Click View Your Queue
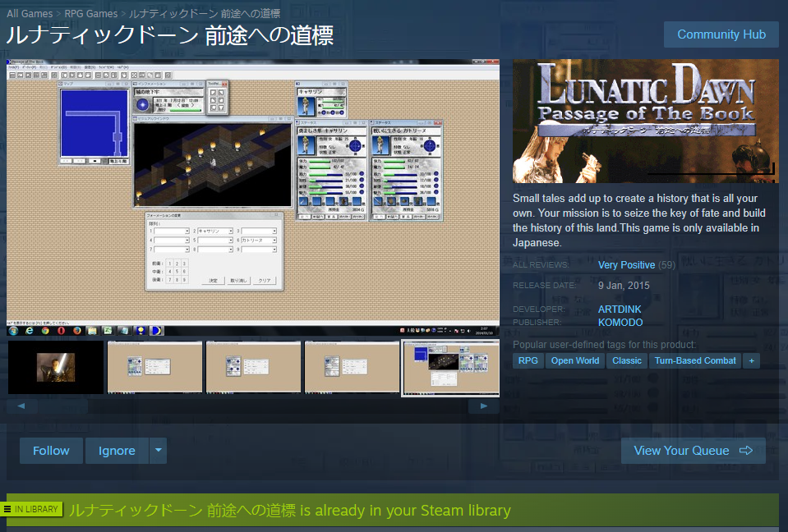788x532 pixels. [694, 451]
